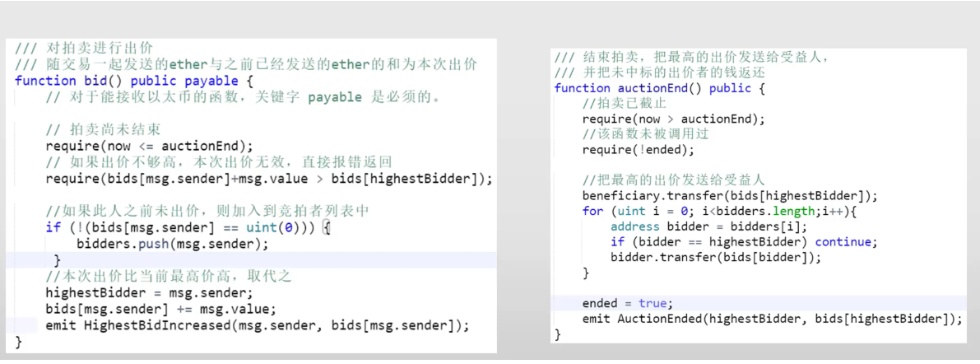Click the comment '/// 结束拍卖，把最高的出价发送给受益人，'

692,58
